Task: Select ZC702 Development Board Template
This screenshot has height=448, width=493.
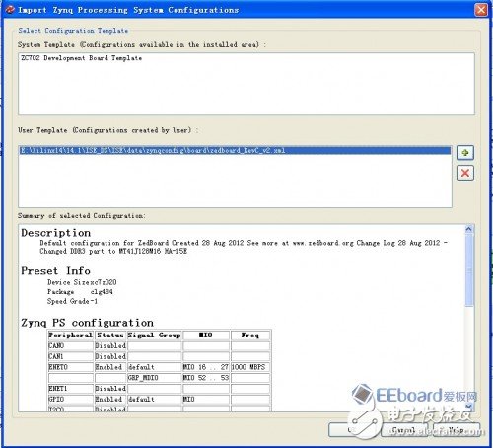Action: point(81,58)
